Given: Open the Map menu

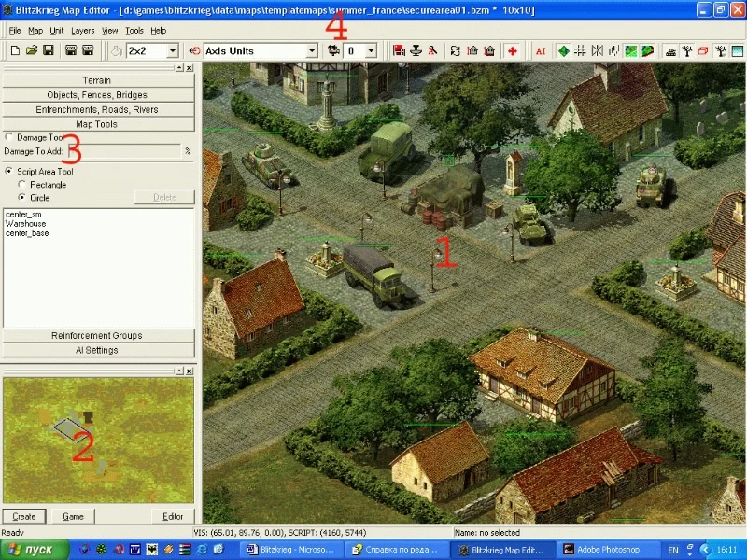Looking at the screenshot, I should pos(35,31).
